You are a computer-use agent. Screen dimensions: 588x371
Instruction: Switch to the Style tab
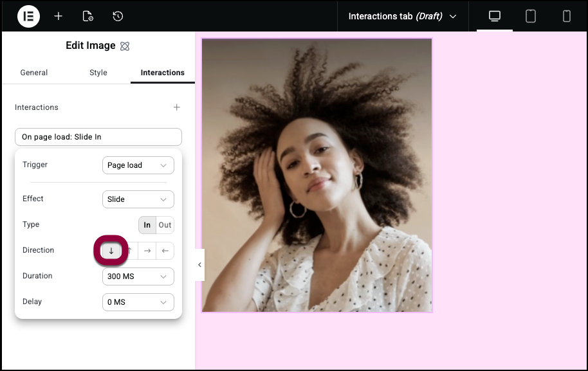point(98,73)
